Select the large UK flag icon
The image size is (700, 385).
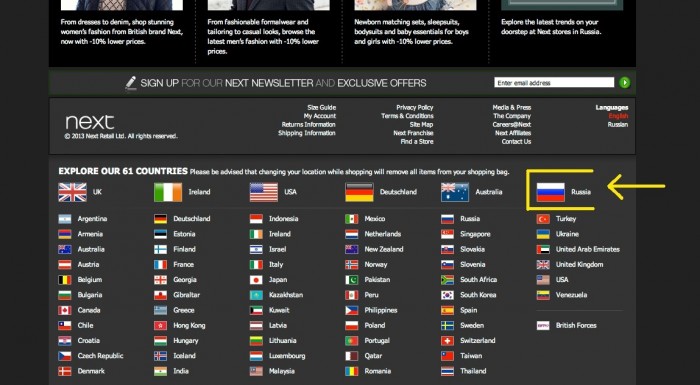pyautogui.click(x=72, y=192)
